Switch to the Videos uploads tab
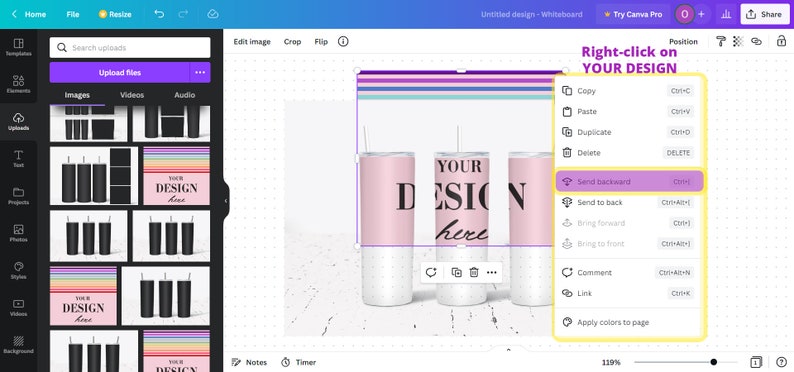 click(x=132, y=95)
